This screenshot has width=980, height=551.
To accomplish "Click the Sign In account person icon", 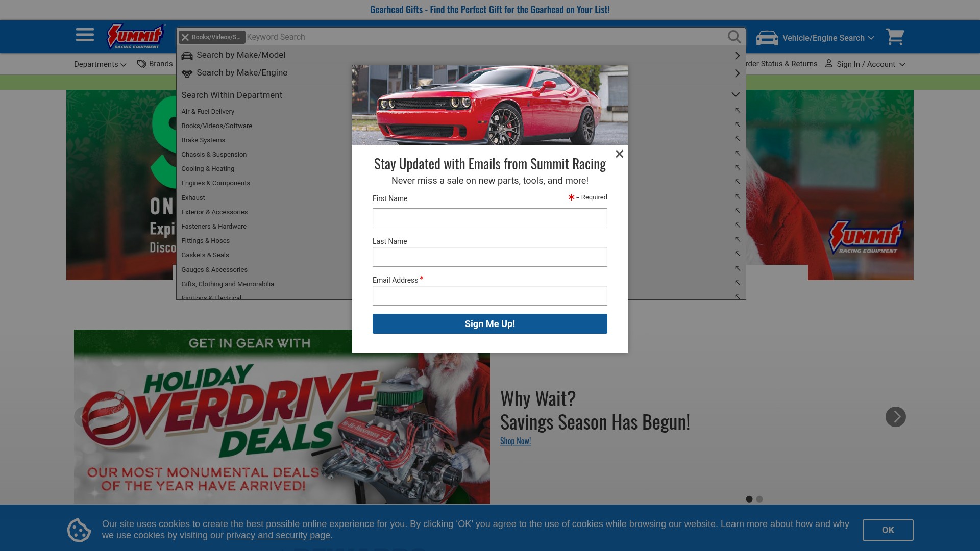I will coord(829,63).
